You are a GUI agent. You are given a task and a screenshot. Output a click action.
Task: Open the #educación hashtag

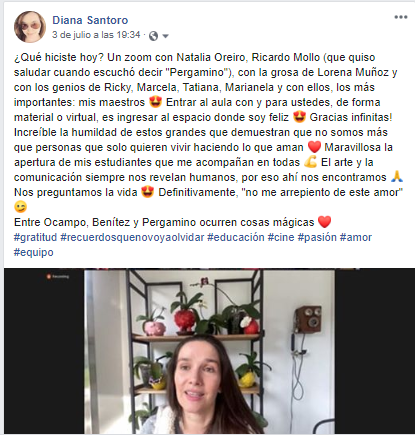coord(236,238)
